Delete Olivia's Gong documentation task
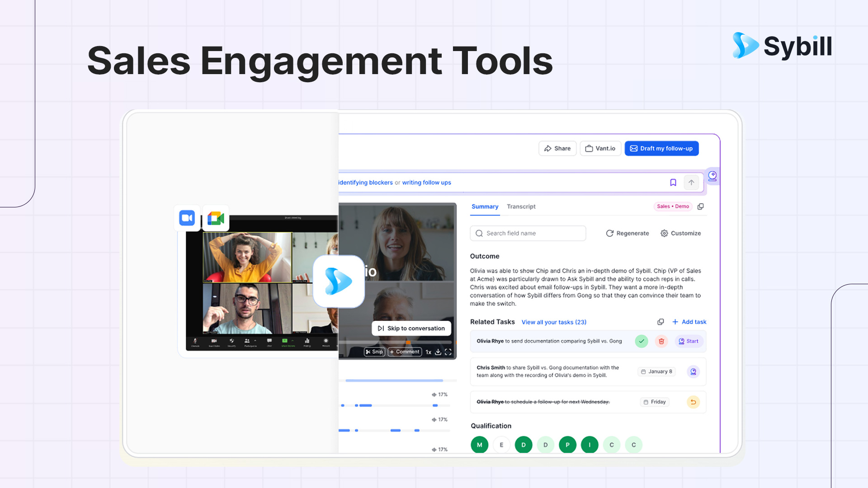Viewport: 868px width, 488px height. pyautogui.click(x=661, y=341)
